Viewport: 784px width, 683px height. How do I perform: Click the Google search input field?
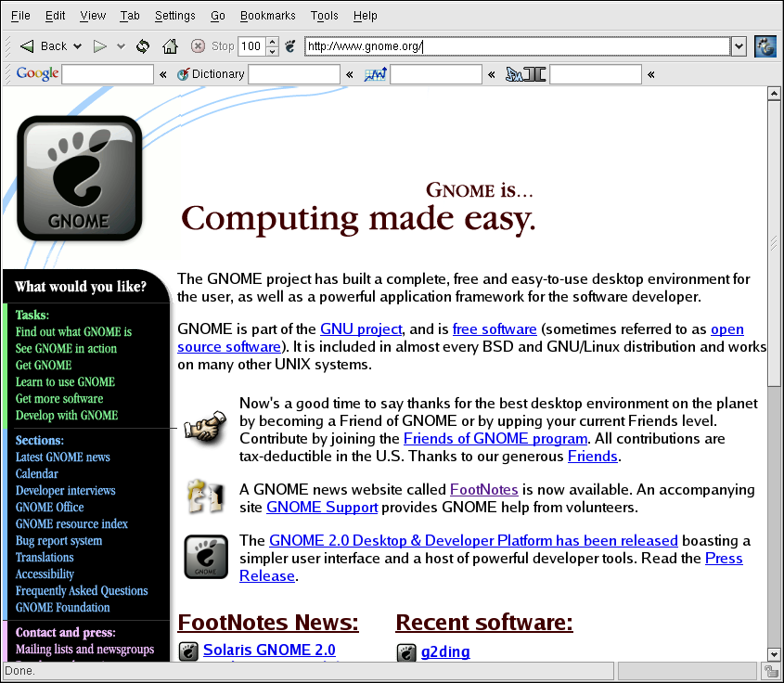108,74
